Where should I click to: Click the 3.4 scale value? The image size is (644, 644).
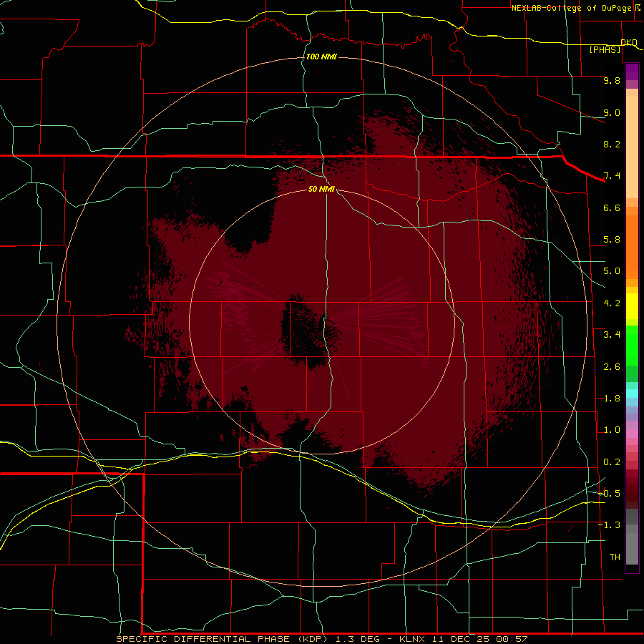point(612,335)
